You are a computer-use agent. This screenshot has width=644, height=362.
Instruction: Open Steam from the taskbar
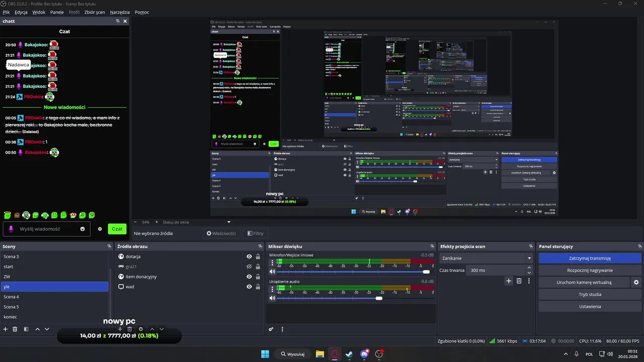point(349,354)
